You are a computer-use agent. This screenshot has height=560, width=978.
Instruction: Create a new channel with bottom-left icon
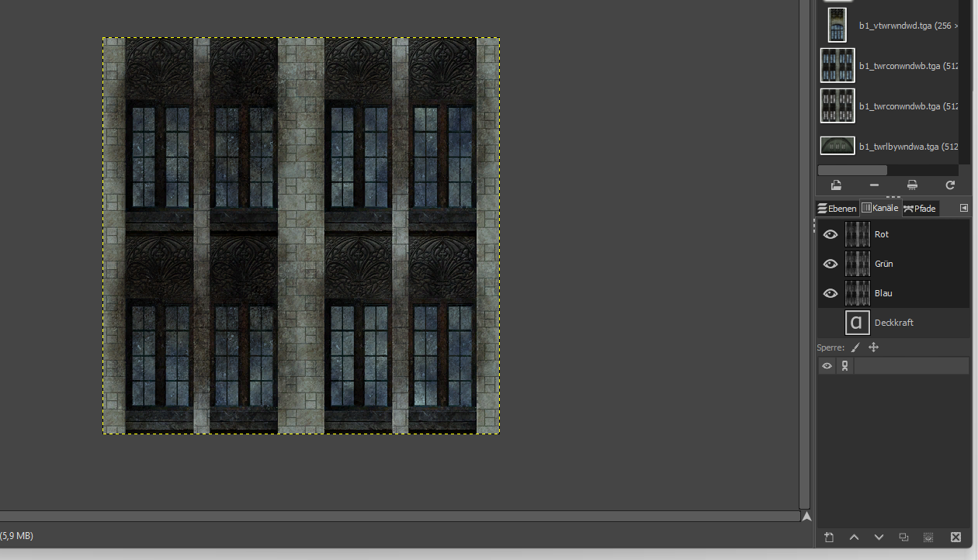pyautogui.click(x=829, y=537)
